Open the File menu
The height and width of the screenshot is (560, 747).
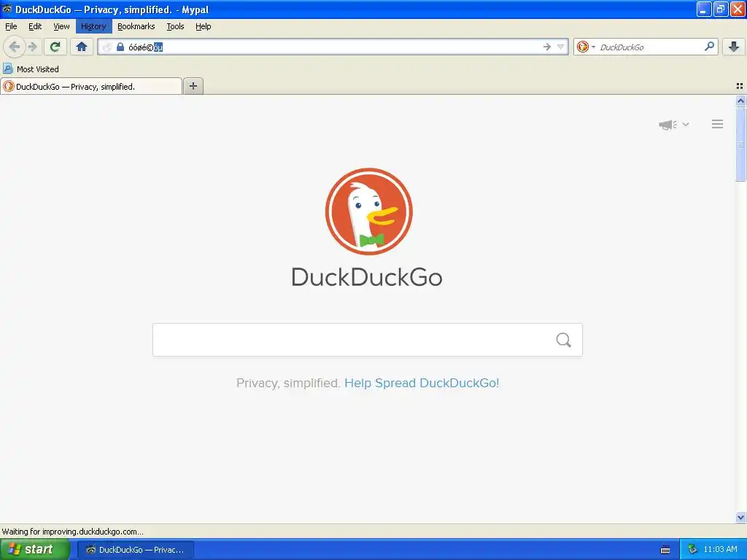(x=11, y=26)
